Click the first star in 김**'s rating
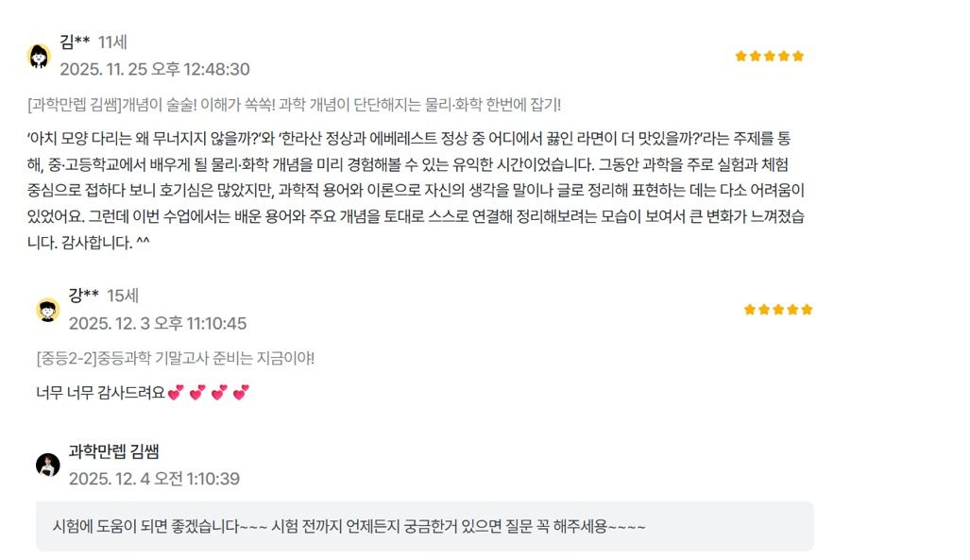970x560 pixels. (x=740, y=56)
